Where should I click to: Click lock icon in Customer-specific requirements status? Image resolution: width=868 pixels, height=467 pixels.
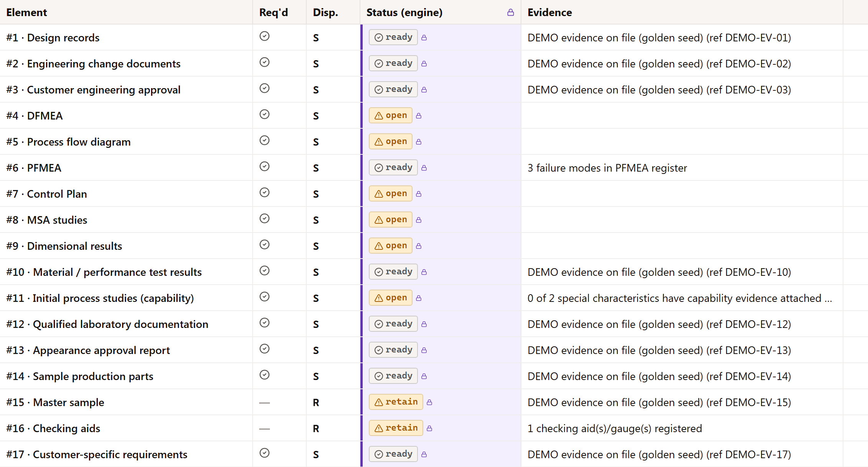[424, 454]
